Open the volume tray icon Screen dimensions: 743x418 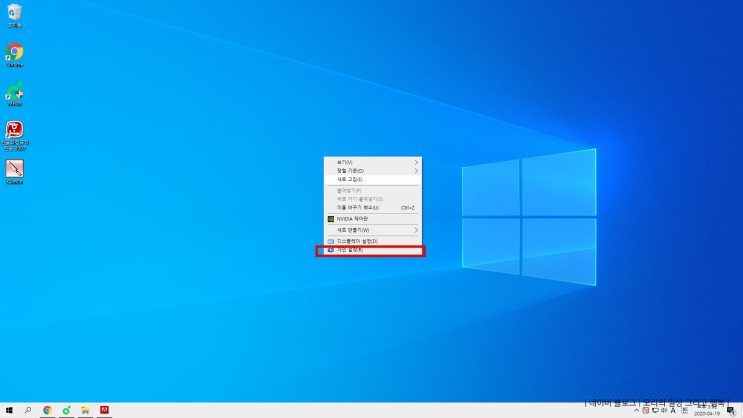point(664,410)
